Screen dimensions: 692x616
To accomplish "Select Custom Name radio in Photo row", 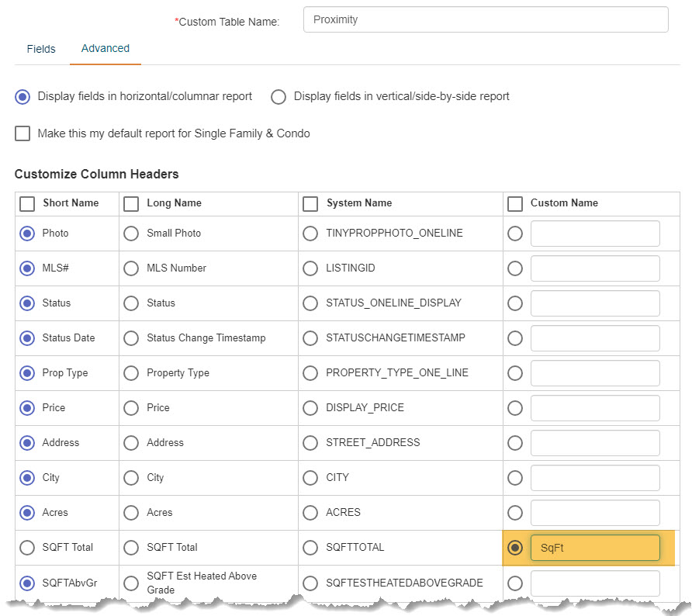I will (515, 234).
